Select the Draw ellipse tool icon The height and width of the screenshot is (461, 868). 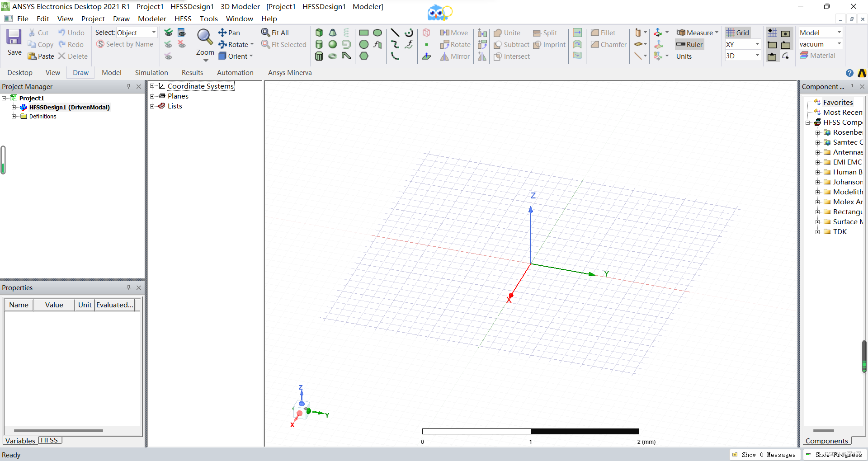pos(377,33)
